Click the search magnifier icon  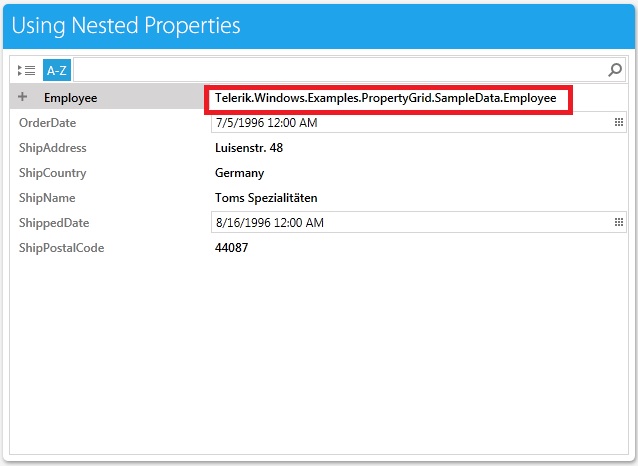click(x=615, y=70)
